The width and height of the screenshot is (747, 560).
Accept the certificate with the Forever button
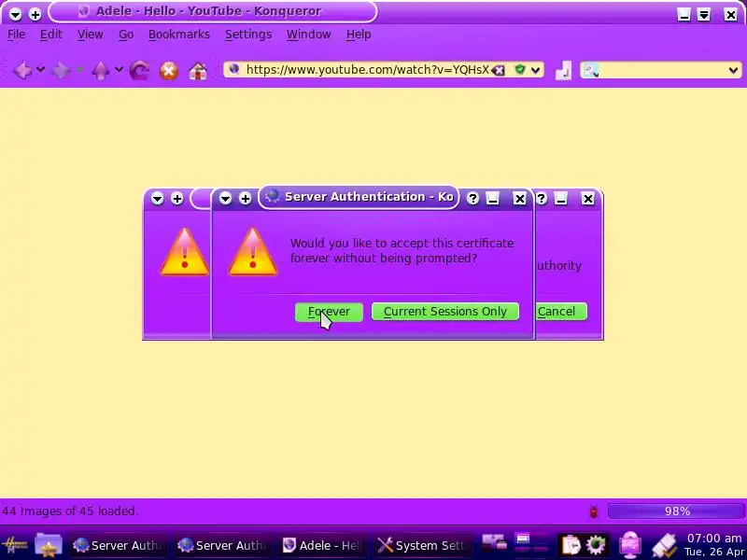click(x=329, y=312)
